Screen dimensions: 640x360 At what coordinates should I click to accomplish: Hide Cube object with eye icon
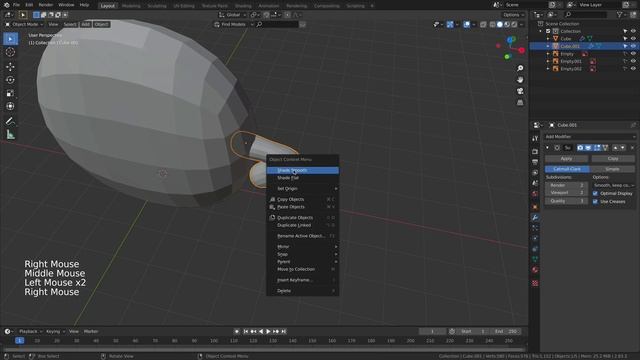click(633, 39)
